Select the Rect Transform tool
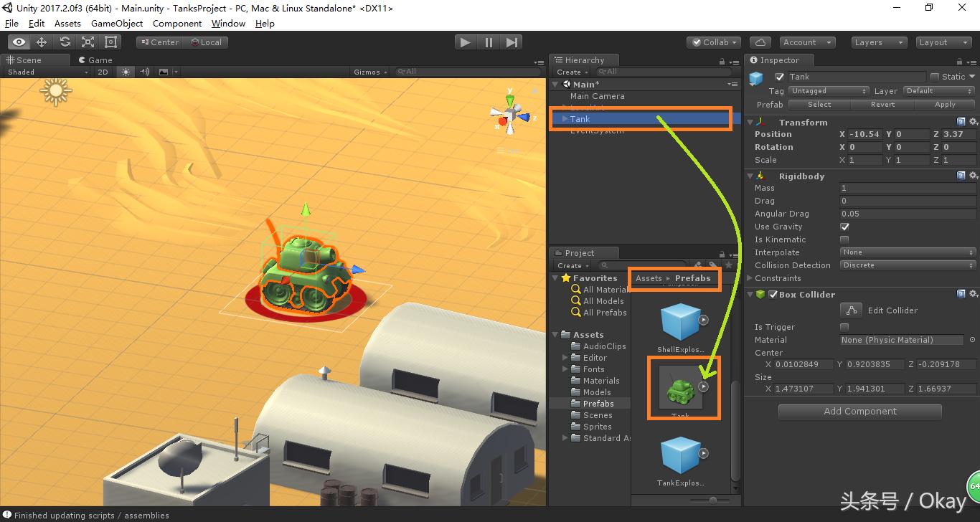 tap(110, 42)
